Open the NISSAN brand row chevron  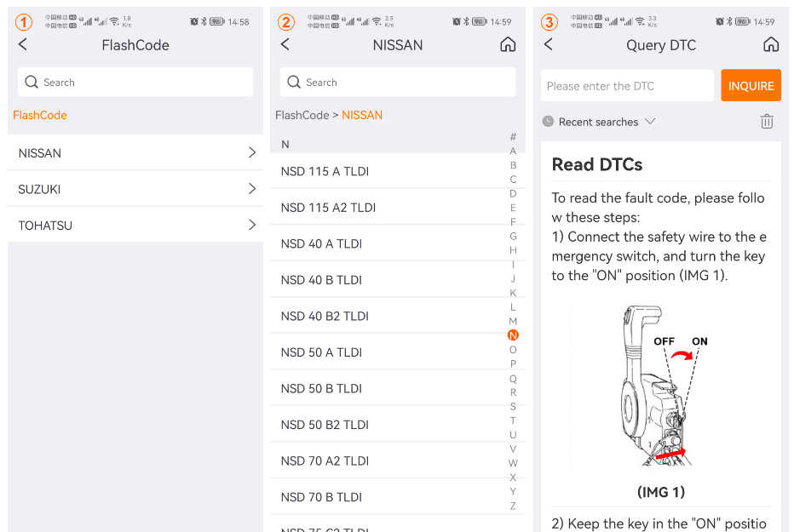[x=251, y=152]
